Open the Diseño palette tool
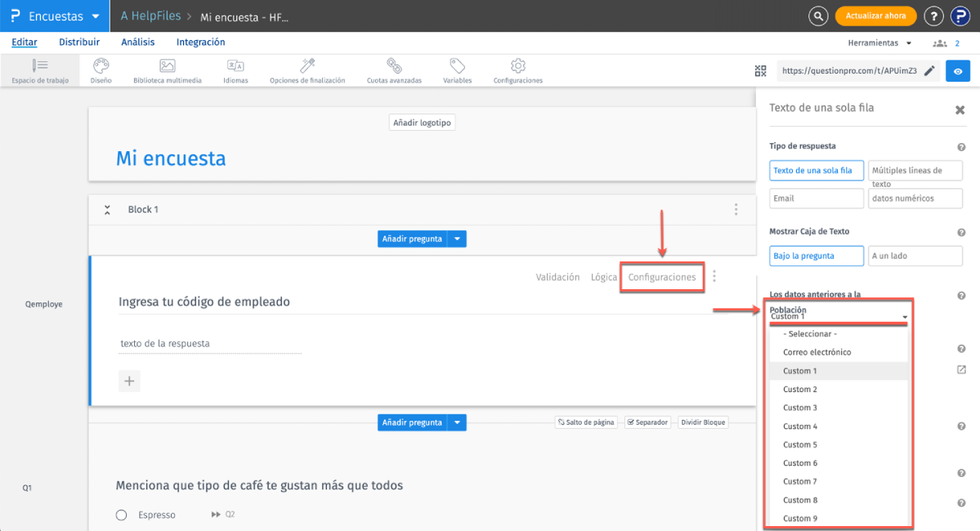This screenshot has height=531, width=980. pyautogui.click(x=101, y=70)
